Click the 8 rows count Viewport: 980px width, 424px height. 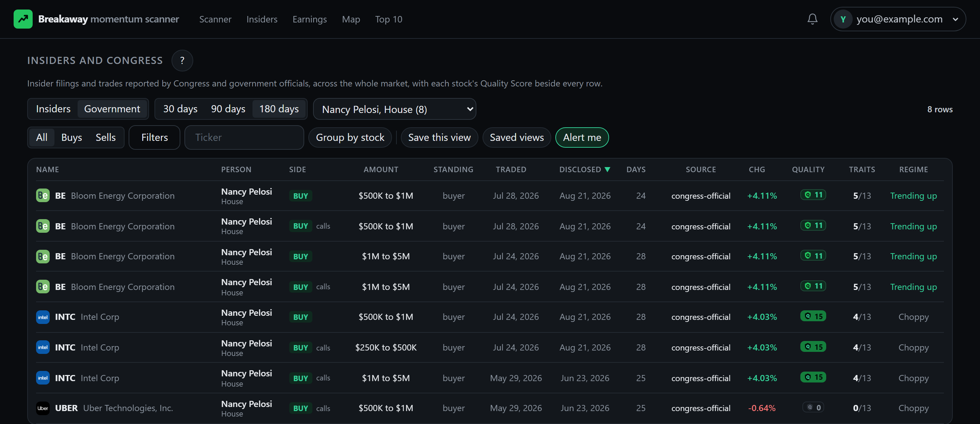click(x=940, y=109)
